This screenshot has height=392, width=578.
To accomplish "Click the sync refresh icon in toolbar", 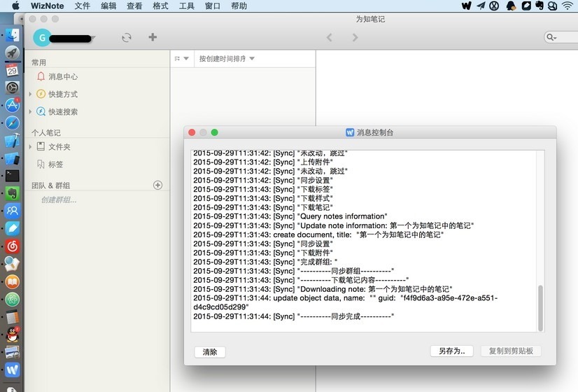I will coord(127,38).
